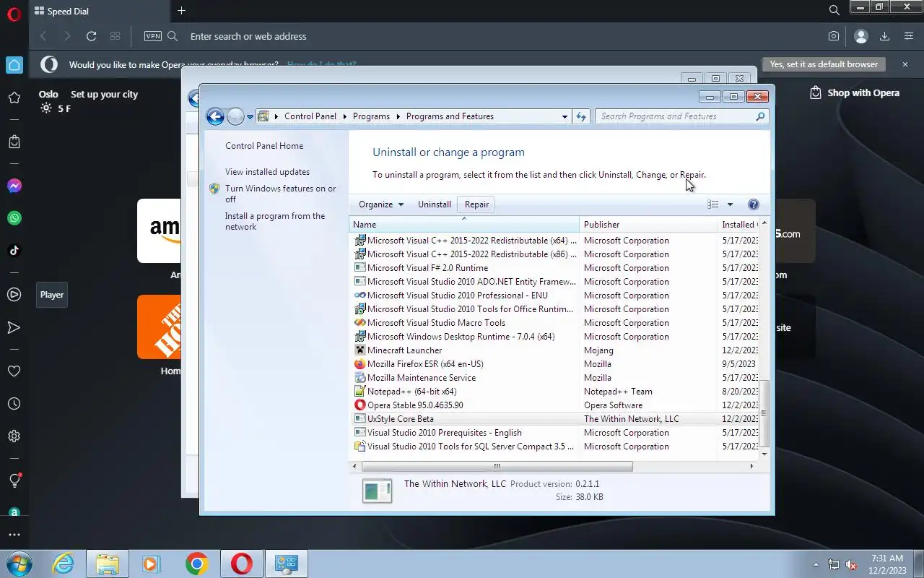Viewport: 924px width, 578px height.
Task: Open Player icon in Opera sidebar
Action: click(x=14, y=295)
